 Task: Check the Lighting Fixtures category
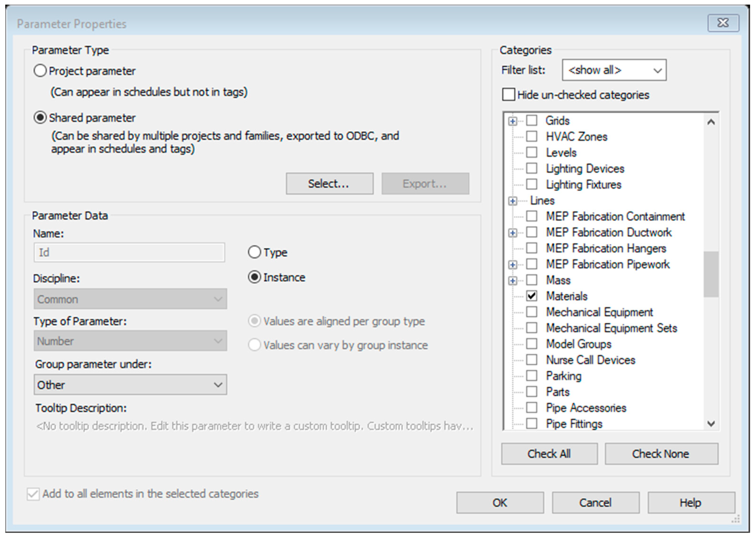click(x=532, y=184)
